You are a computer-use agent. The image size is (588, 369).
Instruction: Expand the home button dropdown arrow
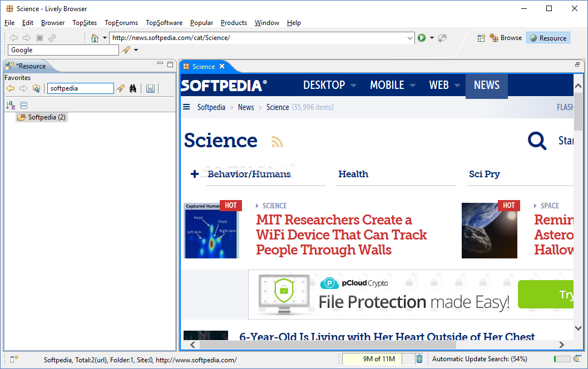point(105,38)
